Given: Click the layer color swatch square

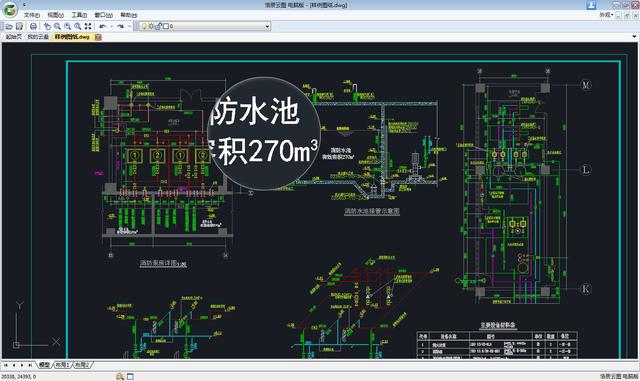Looking at the screenshot, I should (165, 26).
